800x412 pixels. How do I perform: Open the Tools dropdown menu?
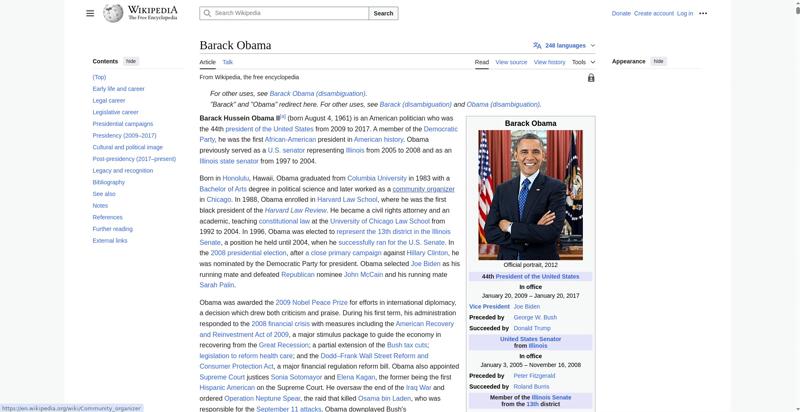[x=584, y=62]
